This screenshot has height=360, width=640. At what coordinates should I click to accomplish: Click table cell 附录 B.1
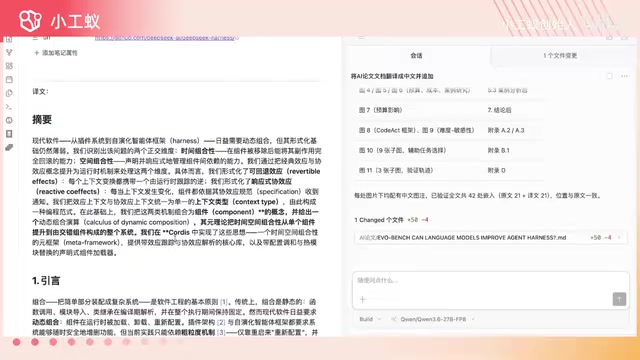point(499,150)
